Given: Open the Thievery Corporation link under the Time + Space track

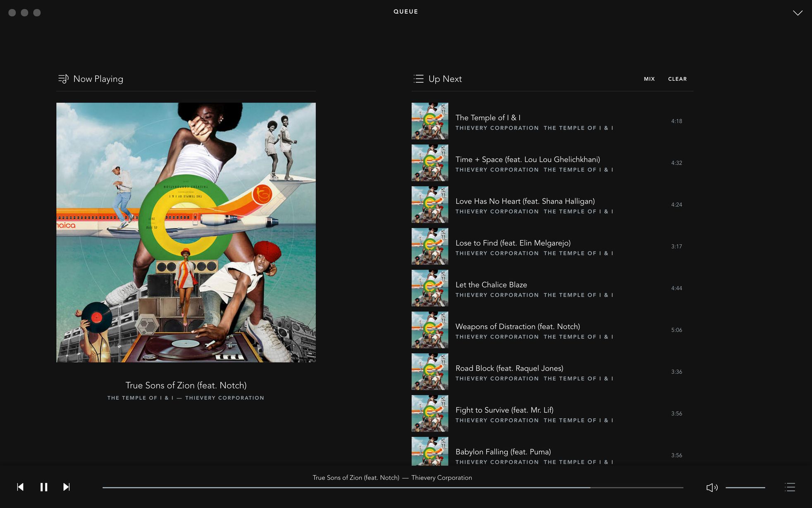Looking at the screenshot, I should click(497, 170).
